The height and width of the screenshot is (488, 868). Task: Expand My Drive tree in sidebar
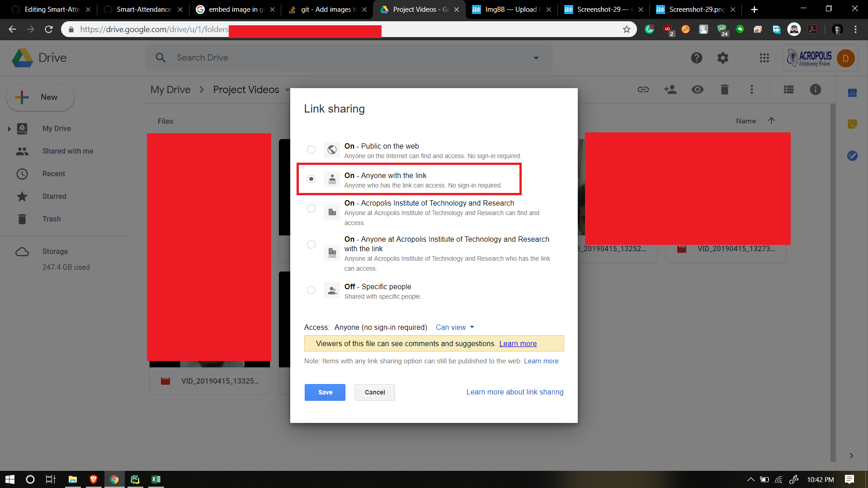pos(9,129)
